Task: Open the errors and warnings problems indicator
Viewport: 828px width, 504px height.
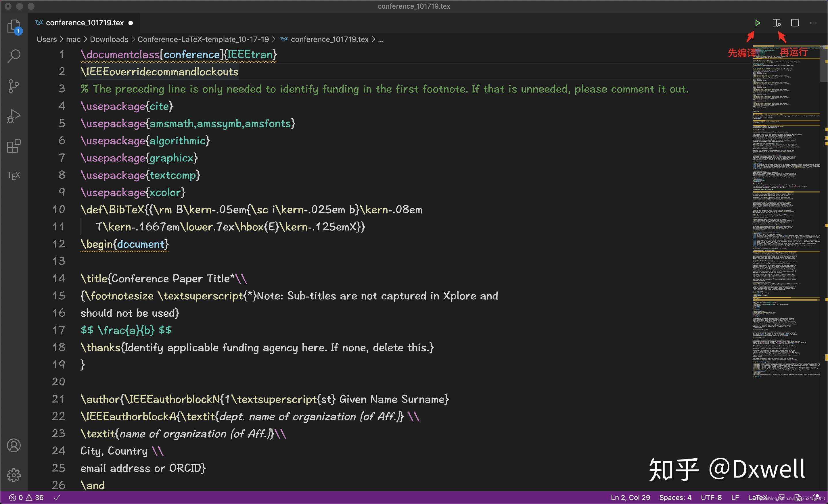Action: 26,498
